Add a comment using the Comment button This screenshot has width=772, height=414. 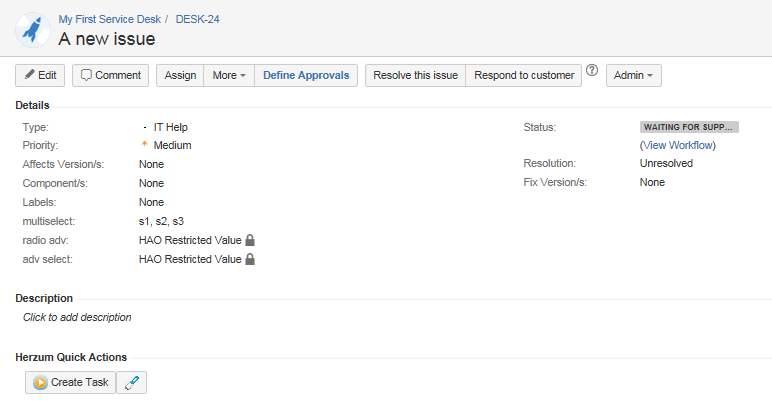click(111, 76)
